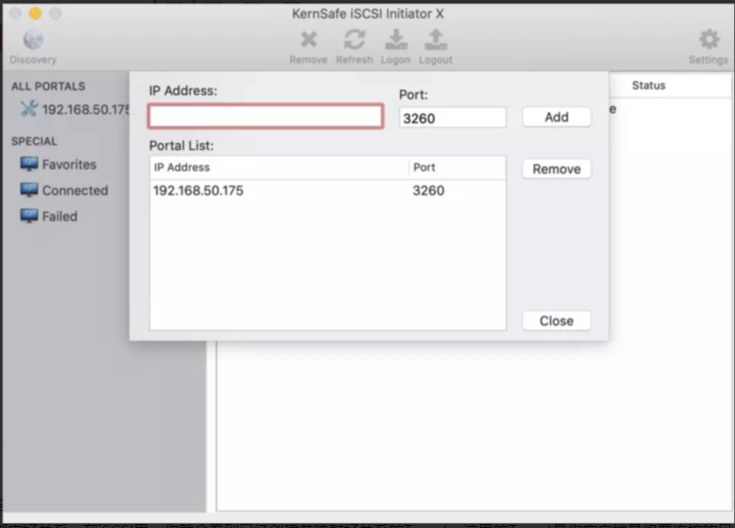Click the Logon toolbar icon

[396, 39]
